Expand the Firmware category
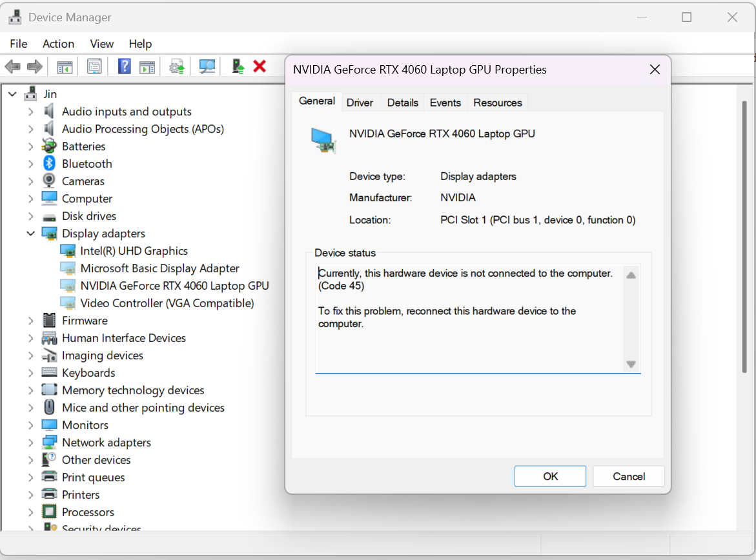 [x=31, y=321]
